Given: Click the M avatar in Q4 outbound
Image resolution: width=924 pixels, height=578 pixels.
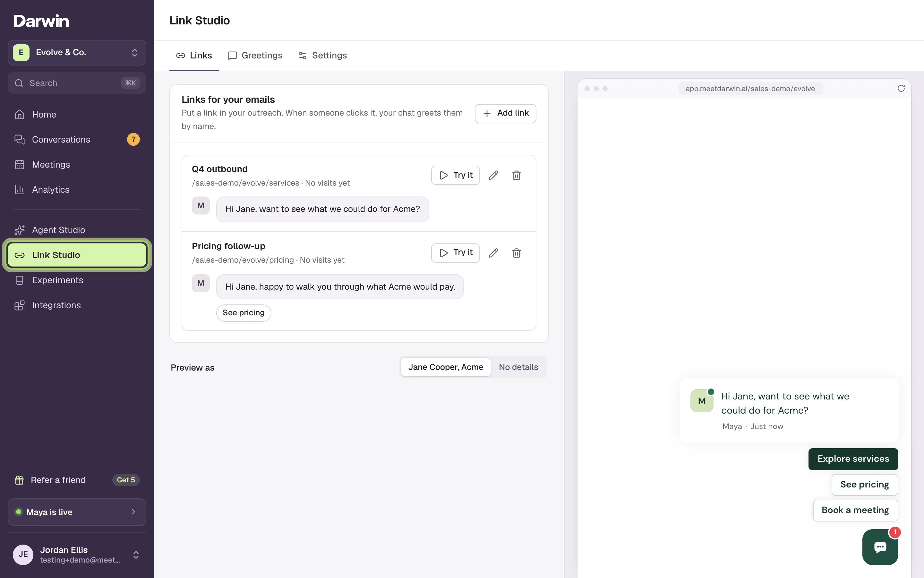Looking at the screenshot, I should click(201, 206).
